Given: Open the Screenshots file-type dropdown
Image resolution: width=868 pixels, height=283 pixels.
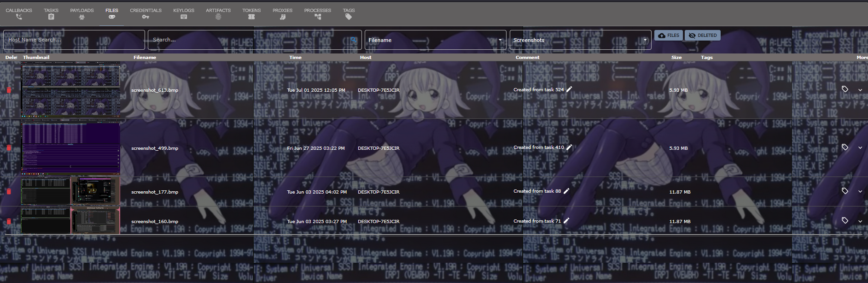Looking at the screenshot, I should click(x=580, y=40).
